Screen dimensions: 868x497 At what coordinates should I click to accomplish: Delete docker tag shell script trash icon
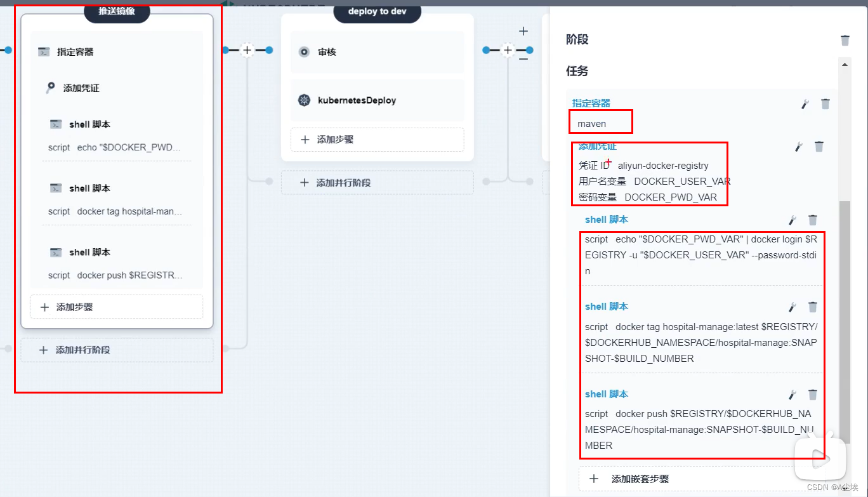813,307
